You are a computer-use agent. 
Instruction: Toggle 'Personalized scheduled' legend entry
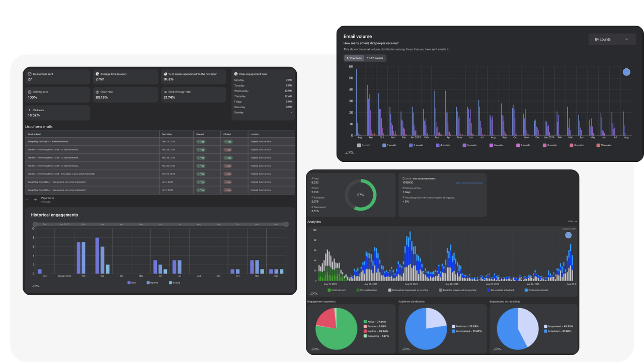click(502, 290)
